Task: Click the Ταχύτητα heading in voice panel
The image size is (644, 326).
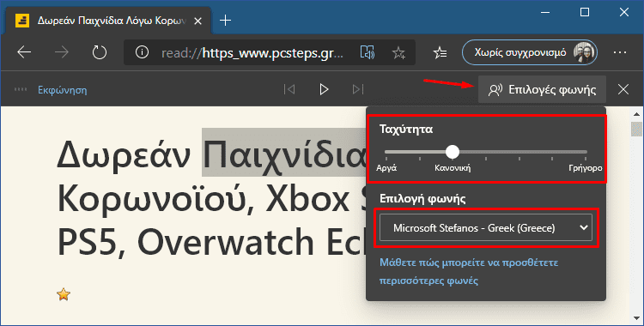Action: pos(406,130)
